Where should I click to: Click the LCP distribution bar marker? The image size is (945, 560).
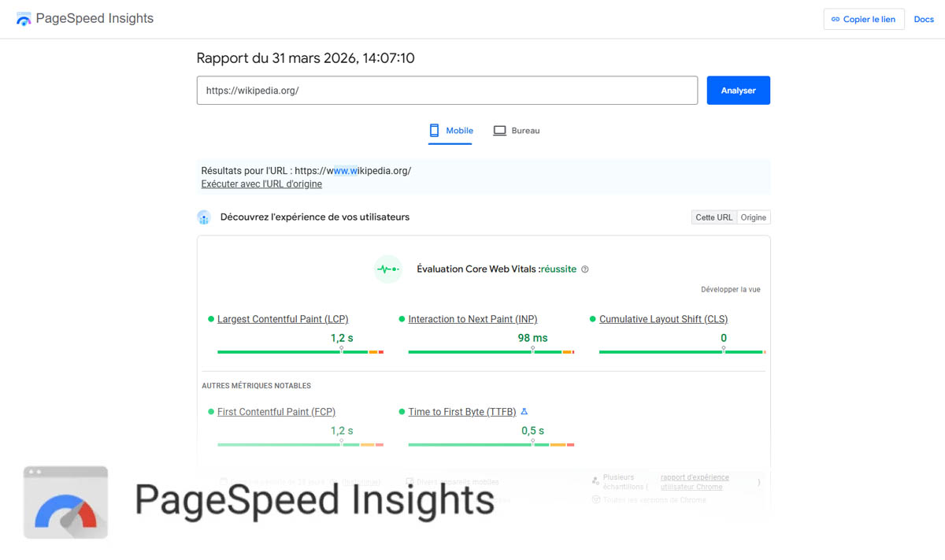(x=341, y=348)
